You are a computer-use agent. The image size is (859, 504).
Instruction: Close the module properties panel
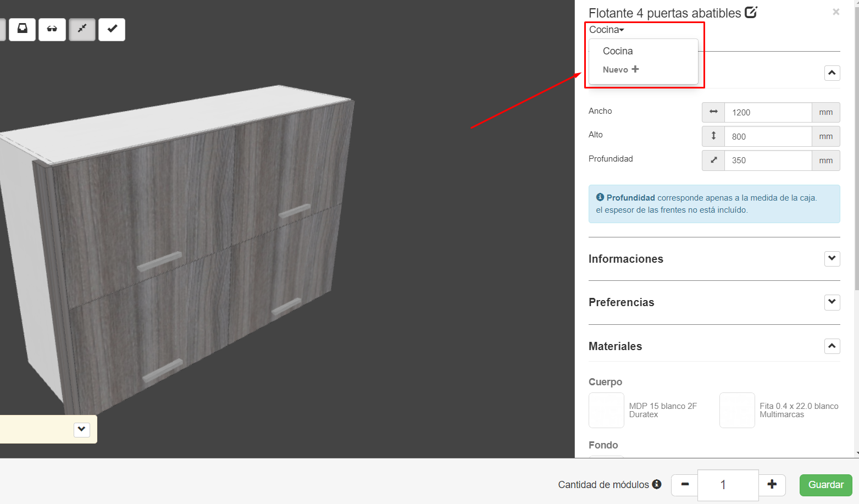coord(835,12)
